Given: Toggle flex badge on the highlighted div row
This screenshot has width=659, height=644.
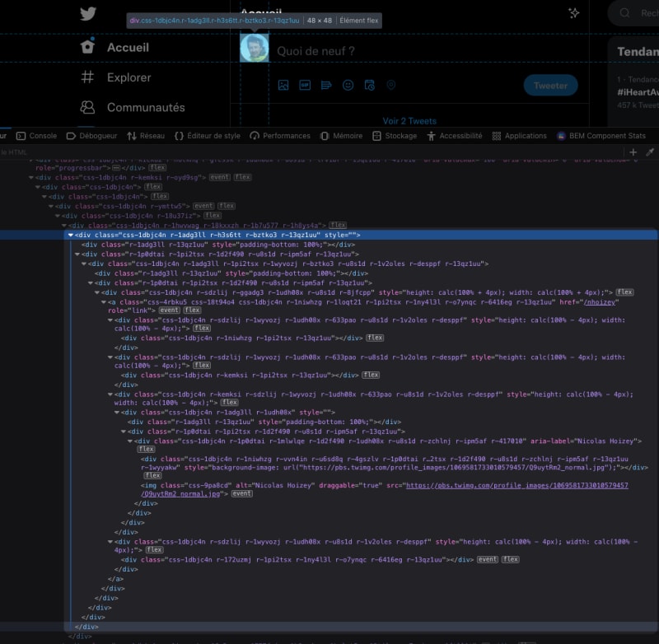Looking at the screenshot, I should tap(338, 225).
